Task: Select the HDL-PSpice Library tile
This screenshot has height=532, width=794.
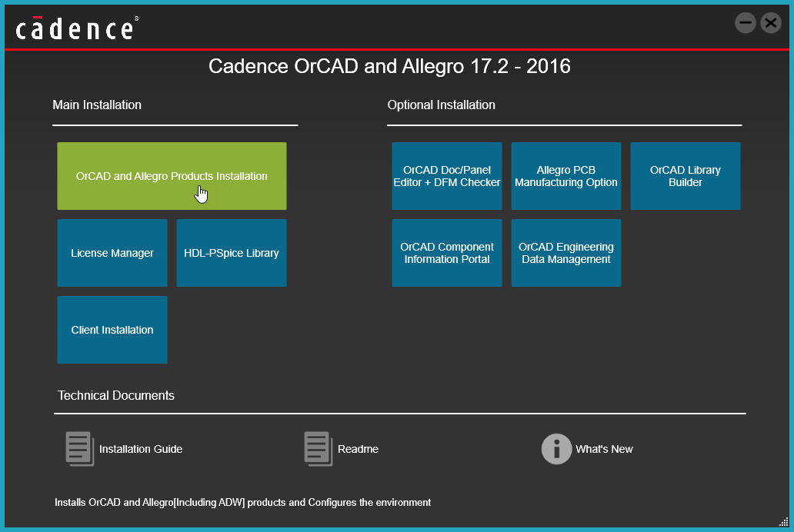Action: coord(232,253)
